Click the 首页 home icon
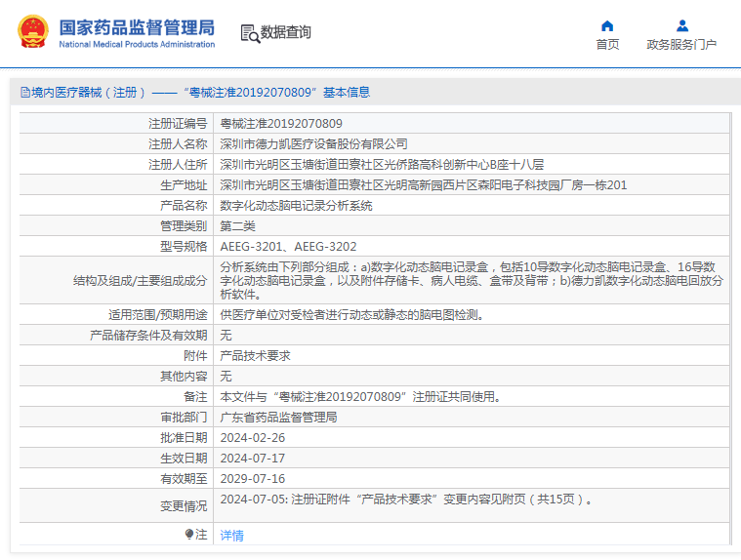 point(607,25)
